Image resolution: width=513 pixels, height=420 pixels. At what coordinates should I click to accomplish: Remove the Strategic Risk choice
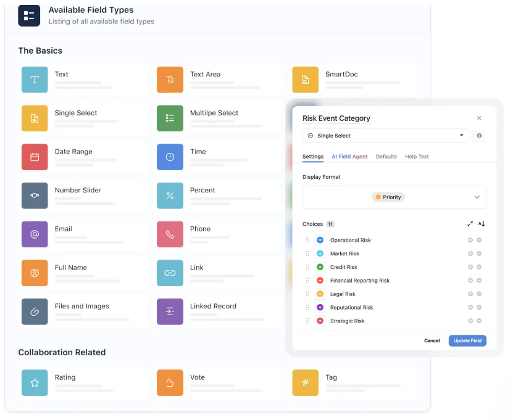tap(479, 321)
